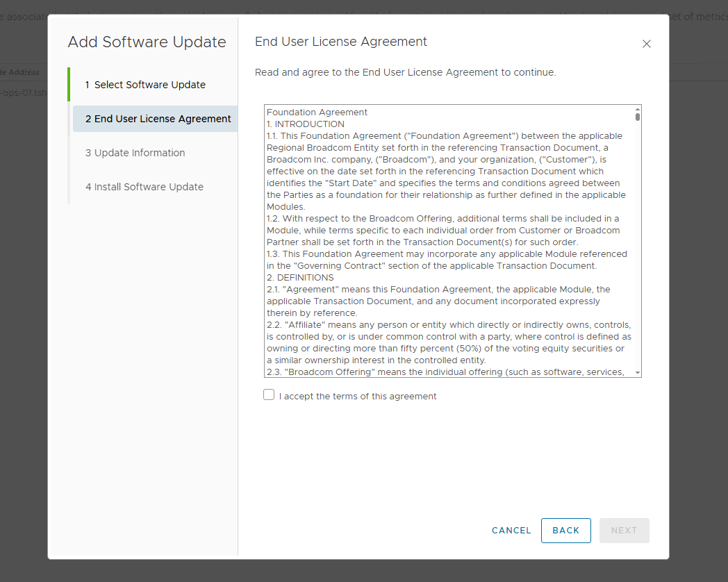
Task: Click the "1. INTRODUCTION" line in the agreement
Action: 306,124
